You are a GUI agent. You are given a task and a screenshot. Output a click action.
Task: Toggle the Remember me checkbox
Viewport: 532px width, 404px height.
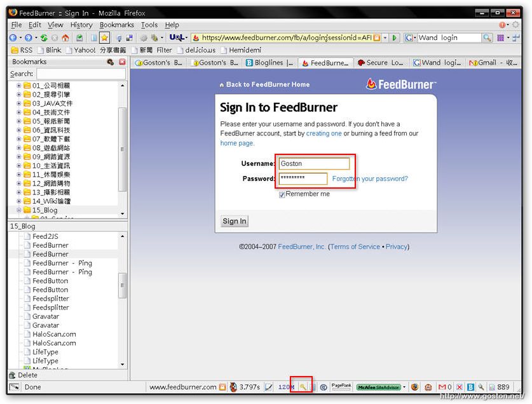point(282,195)
